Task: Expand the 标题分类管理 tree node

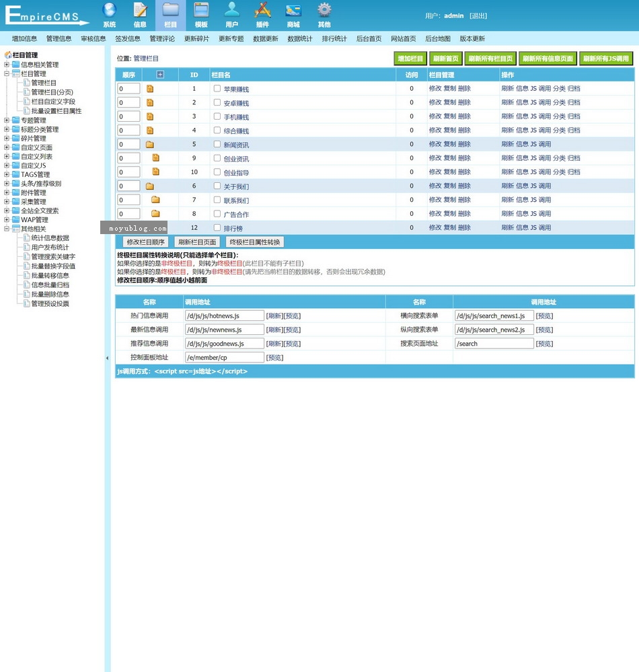Action: 7,129
